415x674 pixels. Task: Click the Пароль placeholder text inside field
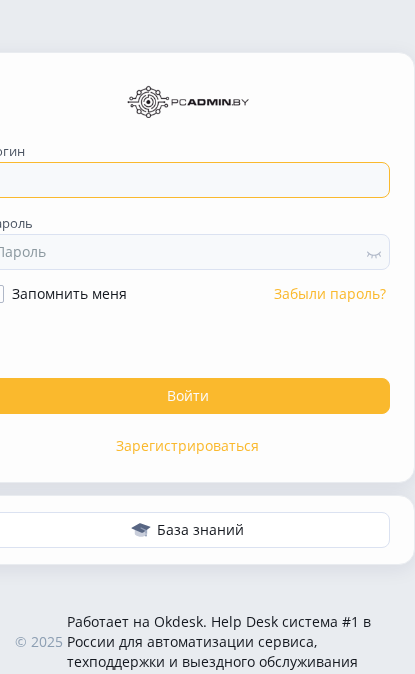coord(22,252)
